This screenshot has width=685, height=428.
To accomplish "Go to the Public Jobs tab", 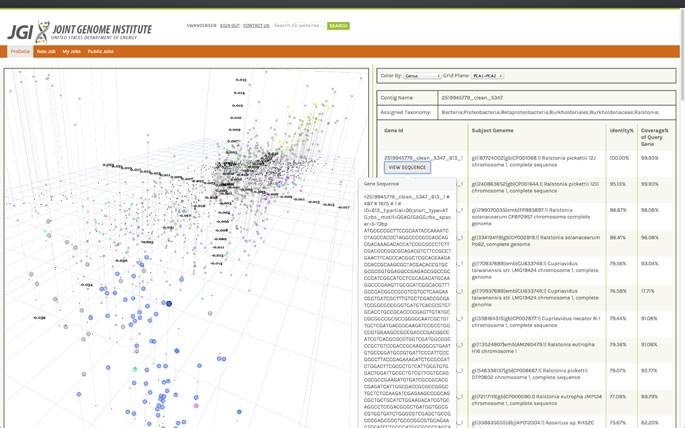I will [100, 52].
